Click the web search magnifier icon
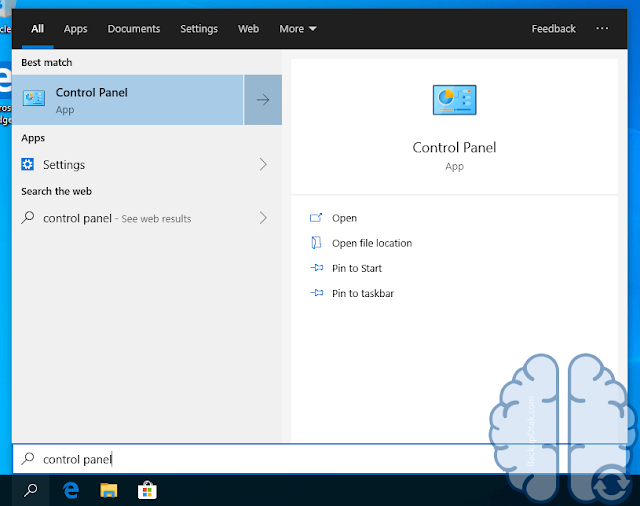 (28, 218)
